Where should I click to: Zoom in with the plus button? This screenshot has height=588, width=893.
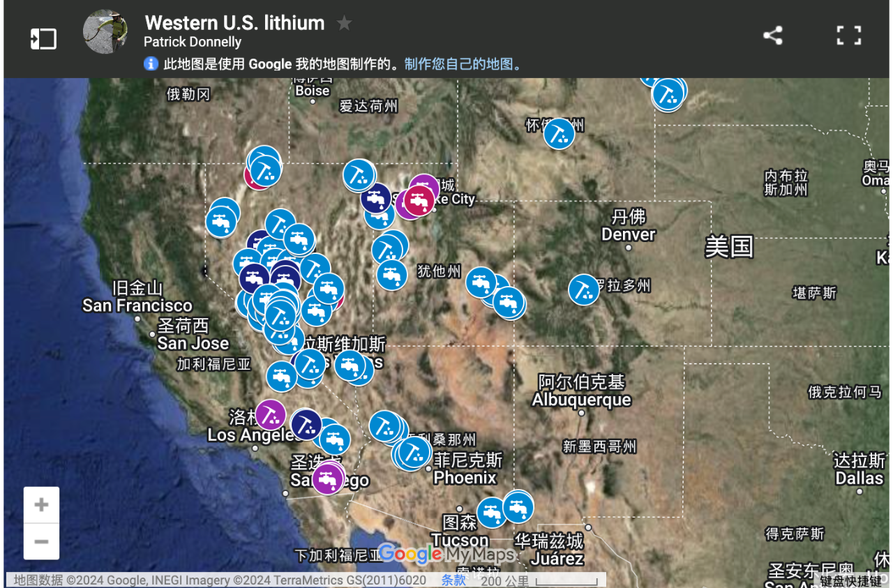41,505
